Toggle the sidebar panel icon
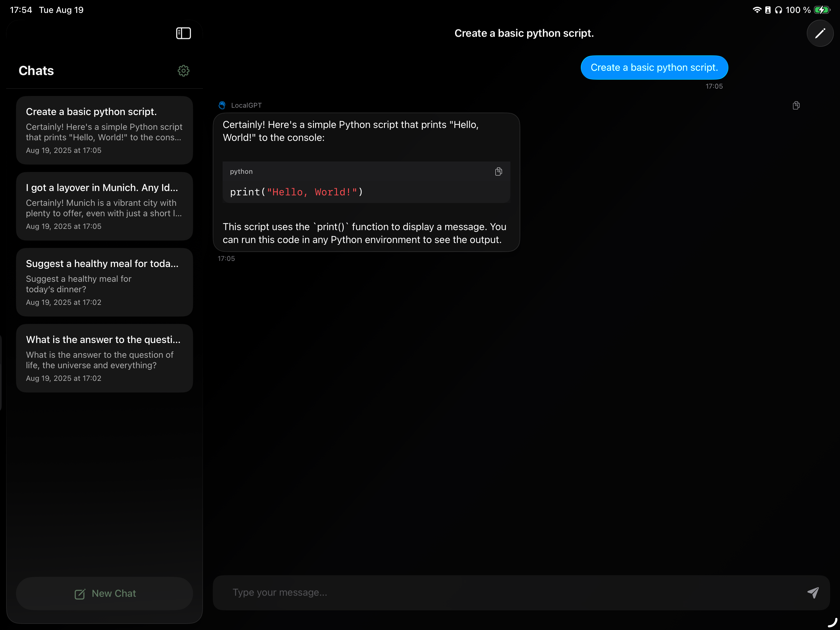 tap(184, 33)
